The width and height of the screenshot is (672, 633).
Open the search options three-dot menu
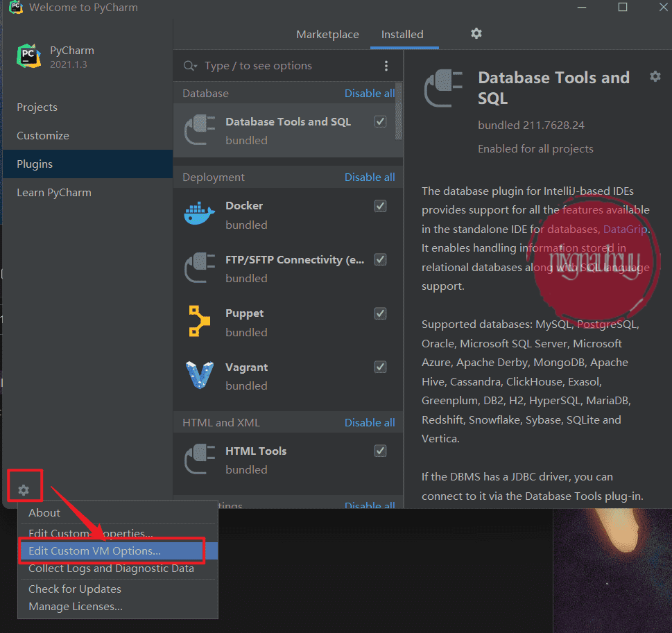(x=386, y=66)
